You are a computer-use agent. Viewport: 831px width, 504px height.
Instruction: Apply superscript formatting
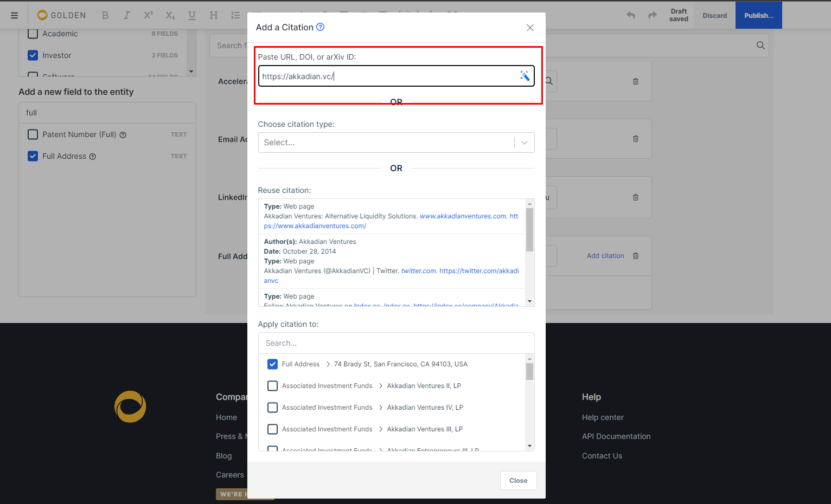pyautogui.click(x=148, y=15)
